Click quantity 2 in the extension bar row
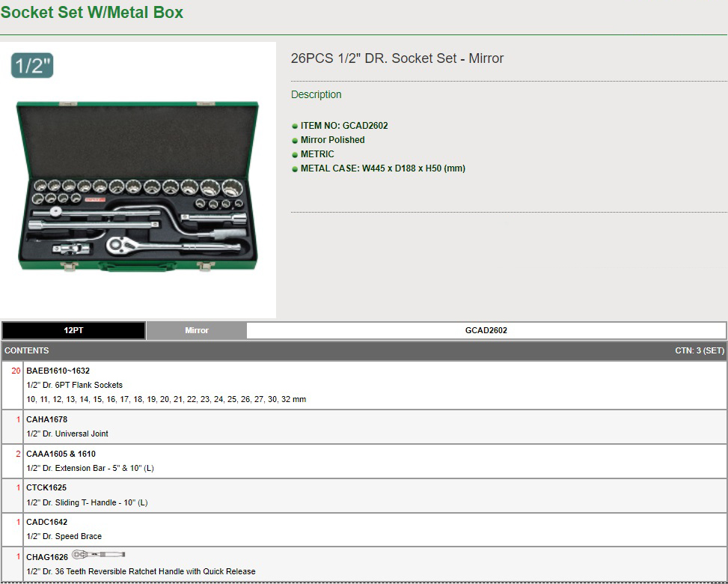 coord(18,454)
